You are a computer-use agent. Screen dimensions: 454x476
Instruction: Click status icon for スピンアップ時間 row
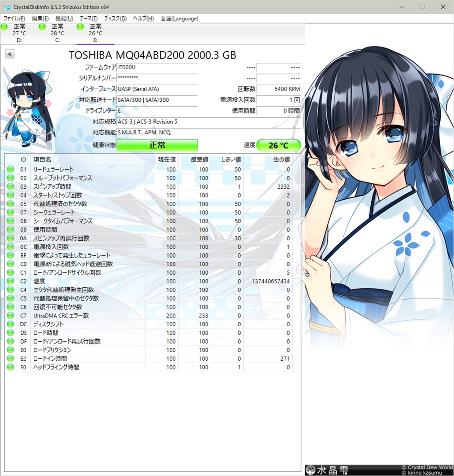tap(10, 186)
